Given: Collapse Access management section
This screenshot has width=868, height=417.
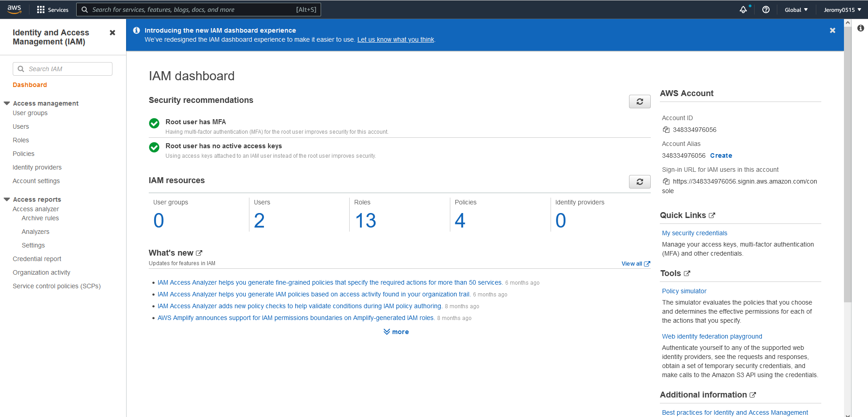Looking at the screenshot, I should tap(7, 103).
